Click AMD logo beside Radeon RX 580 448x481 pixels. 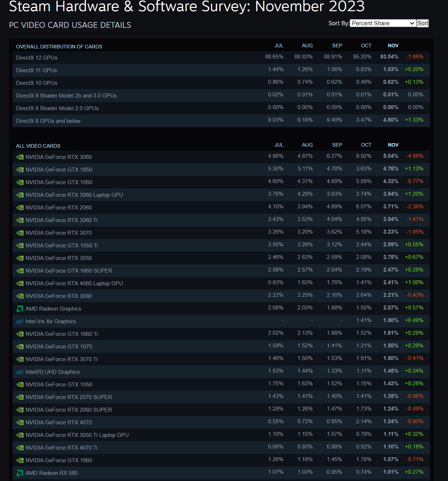click(20, 473)
